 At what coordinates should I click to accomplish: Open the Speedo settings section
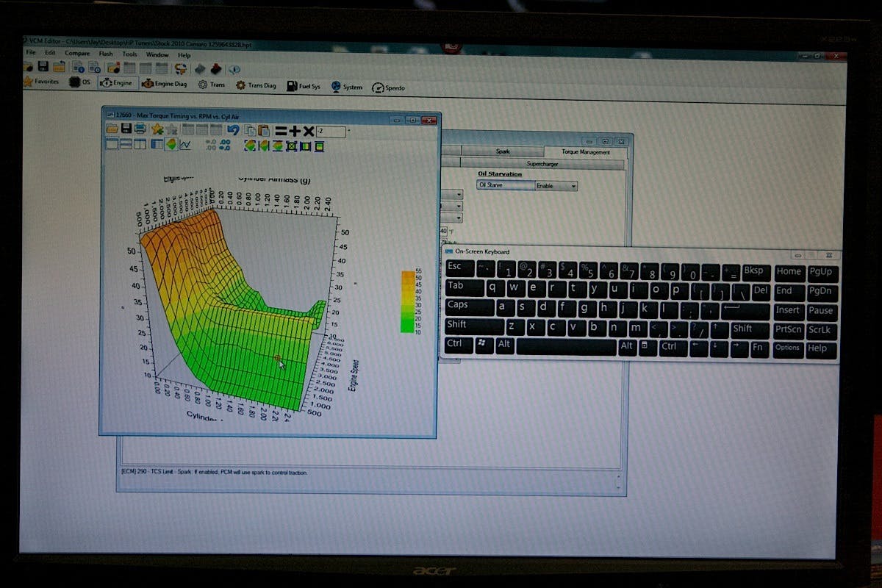click(x=388, y=87)
